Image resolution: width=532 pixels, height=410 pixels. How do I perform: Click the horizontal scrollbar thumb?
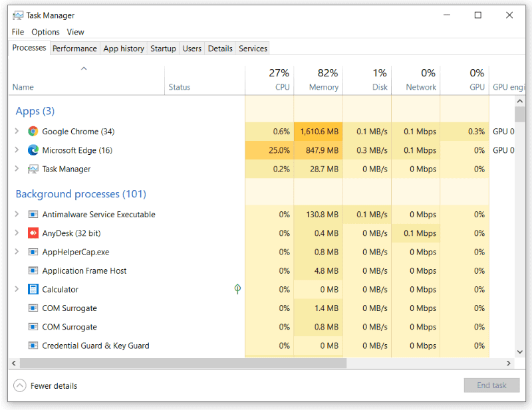pos(184,363)
